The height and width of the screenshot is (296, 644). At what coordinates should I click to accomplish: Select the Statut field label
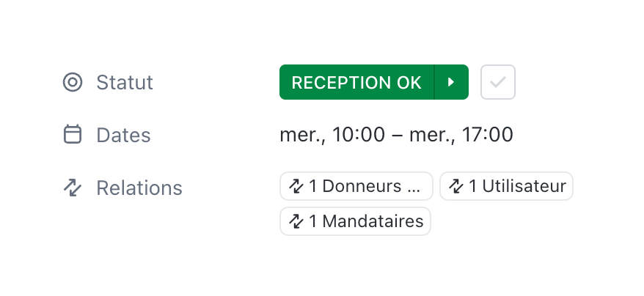(125, 82)
